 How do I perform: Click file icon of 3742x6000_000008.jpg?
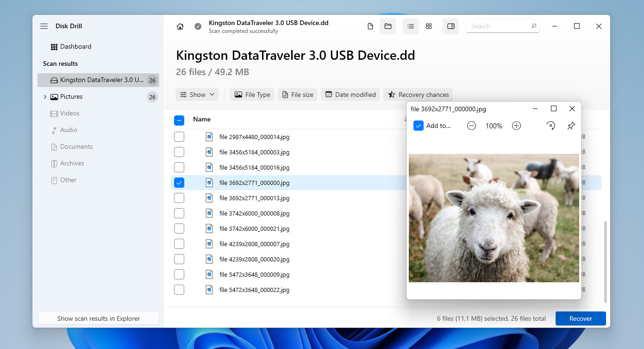(209, 213)
